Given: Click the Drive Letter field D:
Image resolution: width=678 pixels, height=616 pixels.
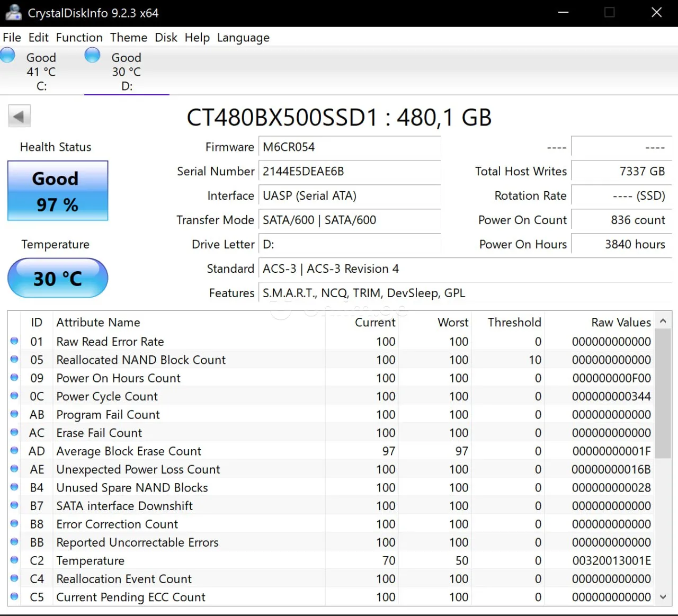Looking at the screenshot, I should click(x=350, y=245).
